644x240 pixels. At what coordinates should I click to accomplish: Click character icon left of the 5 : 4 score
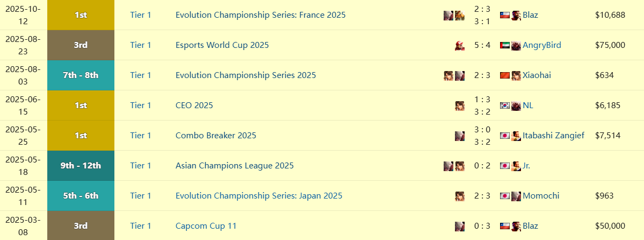[460, 45]
